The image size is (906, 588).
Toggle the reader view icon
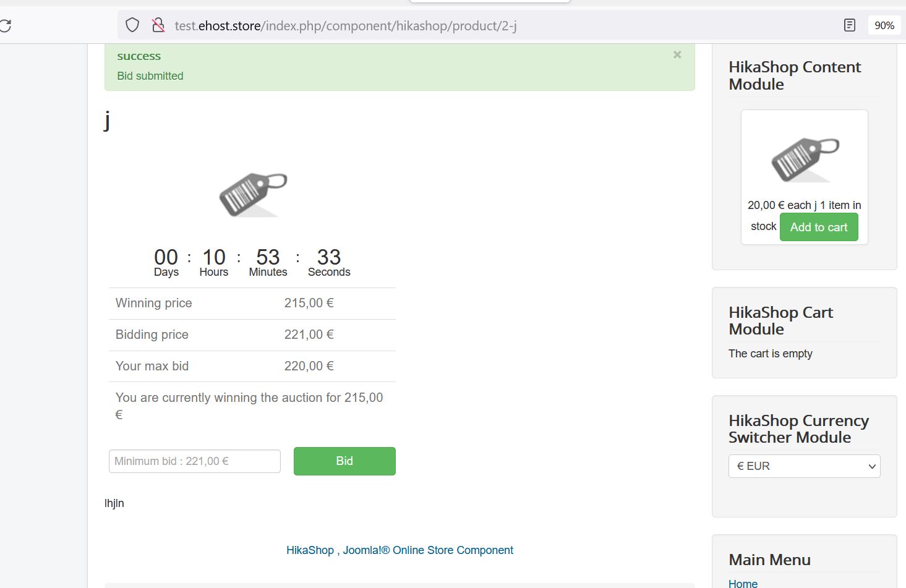(x=850, y=25)
